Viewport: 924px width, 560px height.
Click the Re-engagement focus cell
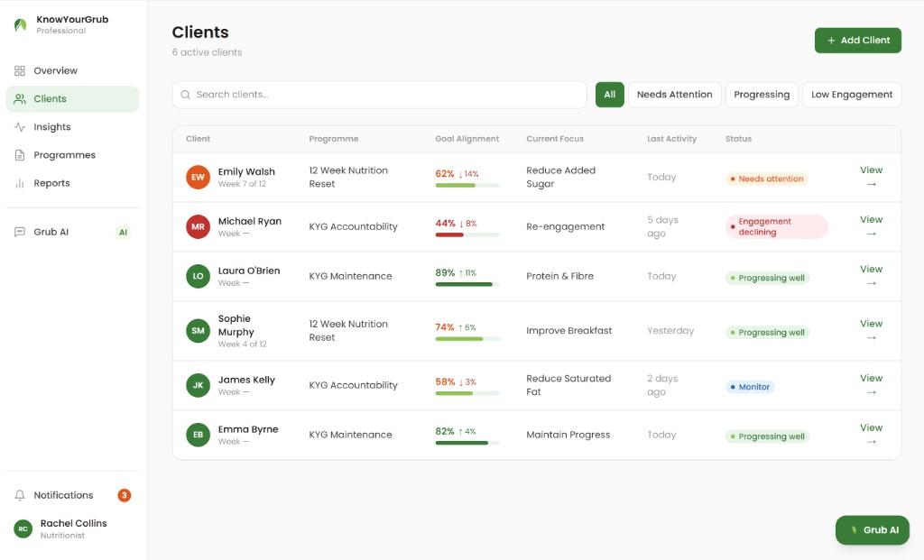(565, 226)
